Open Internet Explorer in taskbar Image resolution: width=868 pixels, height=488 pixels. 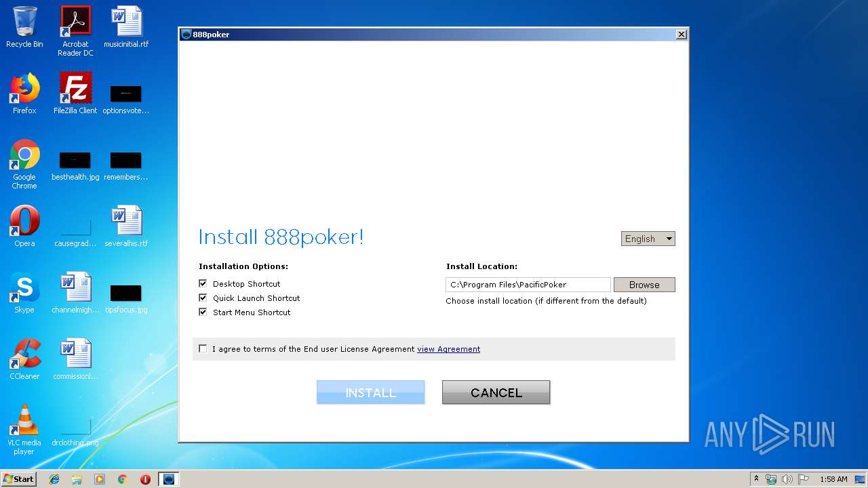(54, 479)
